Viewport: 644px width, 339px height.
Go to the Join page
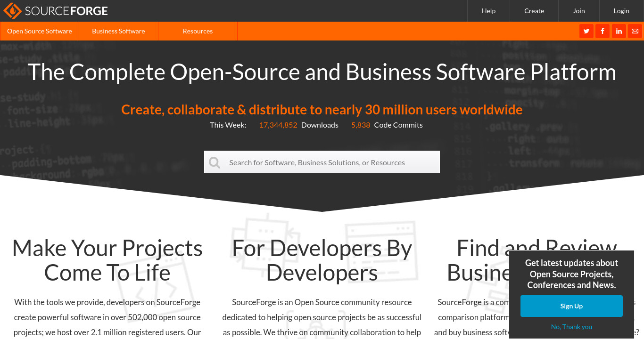point(579,11)
